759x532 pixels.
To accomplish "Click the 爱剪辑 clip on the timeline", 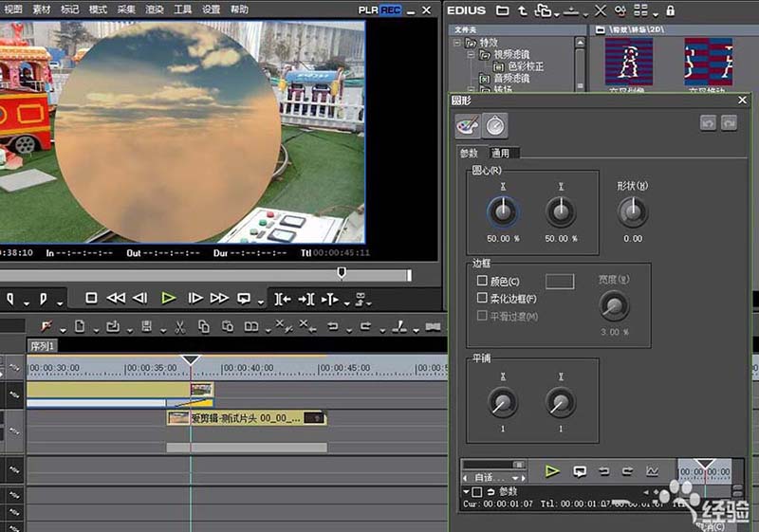I will [245, 417].
